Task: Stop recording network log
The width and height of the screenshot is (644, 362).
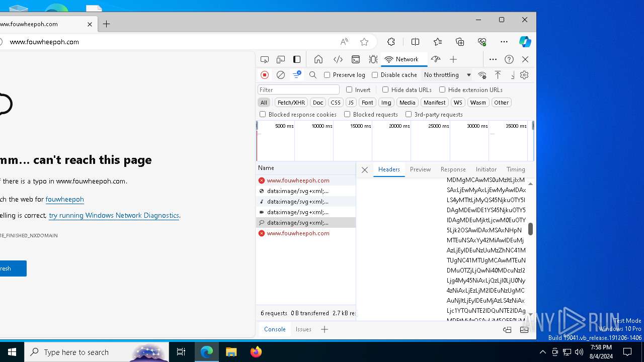Action: tap(265, 75)
